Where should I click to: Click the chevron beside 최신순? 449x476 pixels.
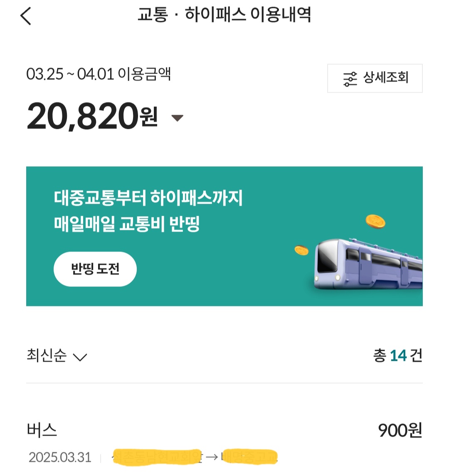tap(79, 357)
